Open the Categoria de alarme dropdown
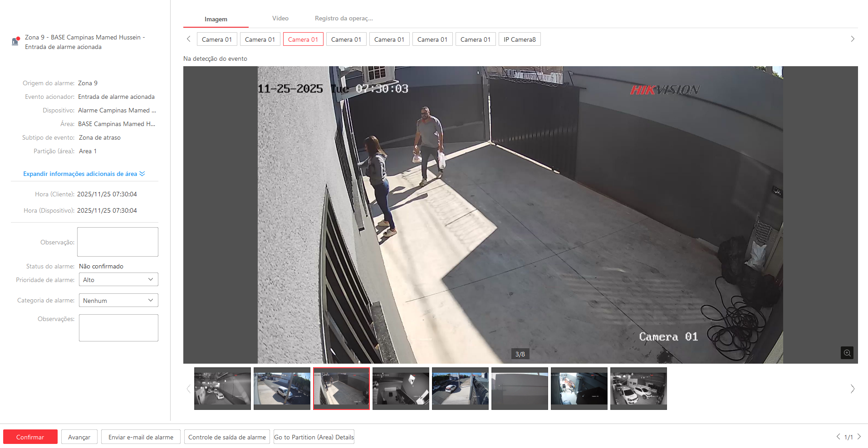 coord(118,301)
